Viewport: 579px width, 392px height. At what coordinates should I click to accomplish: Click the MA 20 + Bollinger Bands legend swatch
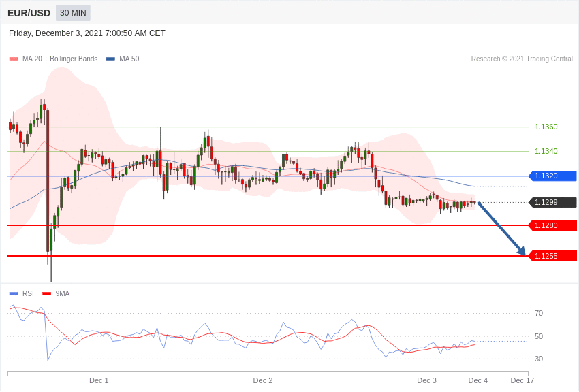(x=14, y=59)
